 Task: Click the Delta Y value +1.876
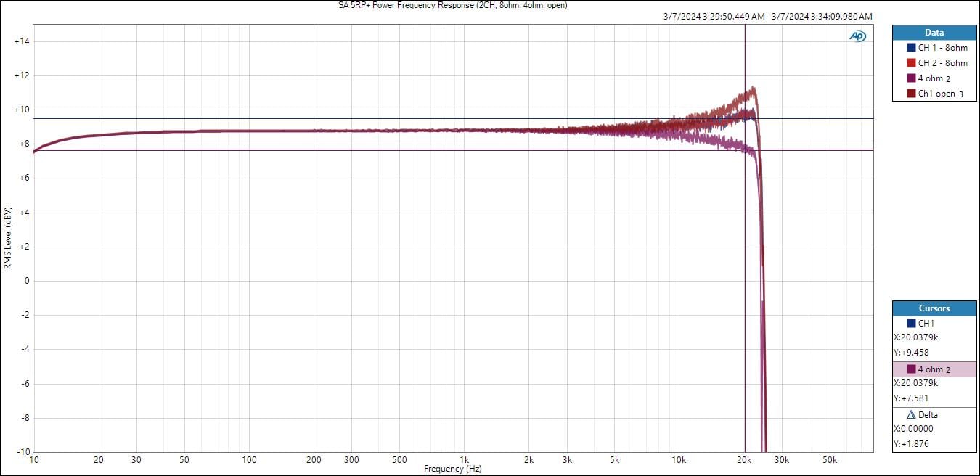[x=911, y=444]
